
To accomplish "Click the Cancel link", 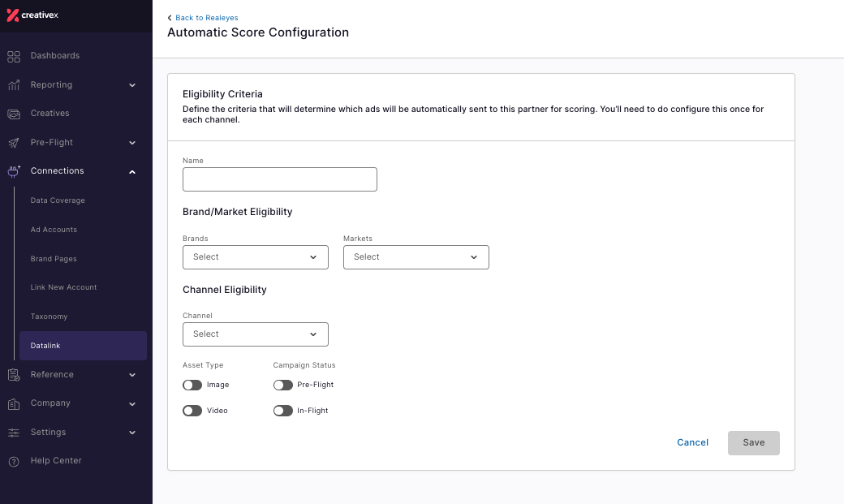I will 693,442.
